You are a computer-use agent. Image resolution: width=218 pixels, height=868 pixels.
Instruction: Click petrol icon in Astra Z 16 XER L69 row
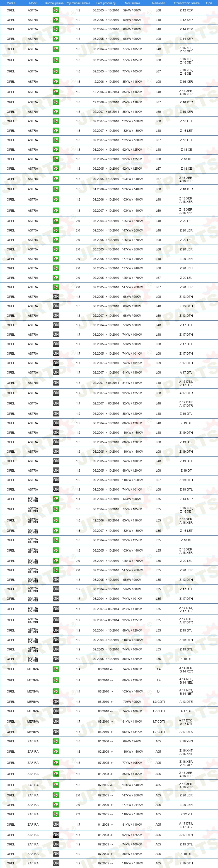coord(56,111)
